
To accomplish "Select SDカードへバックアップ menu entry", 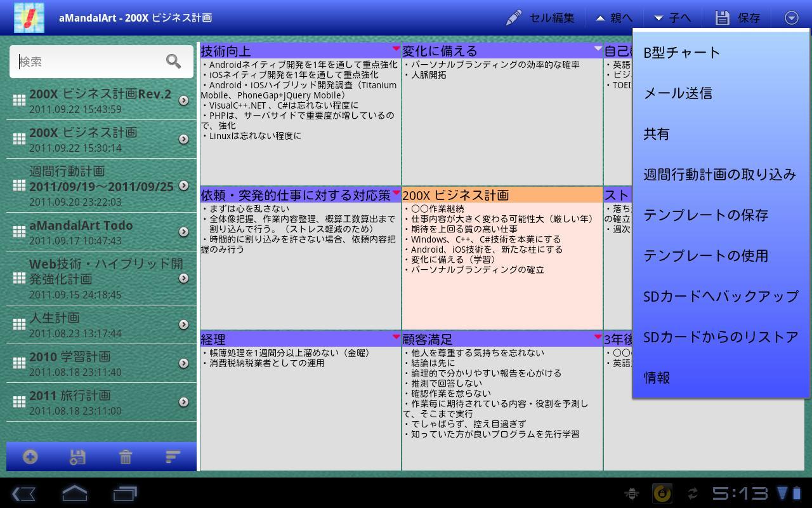I will click(721, 297).
